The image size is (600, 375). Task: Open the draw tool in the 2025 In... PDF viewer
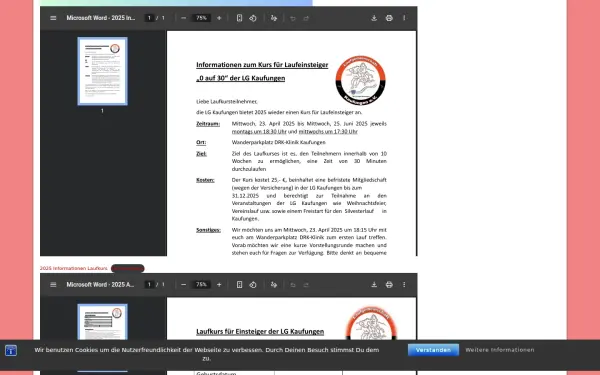pos(274,18)
